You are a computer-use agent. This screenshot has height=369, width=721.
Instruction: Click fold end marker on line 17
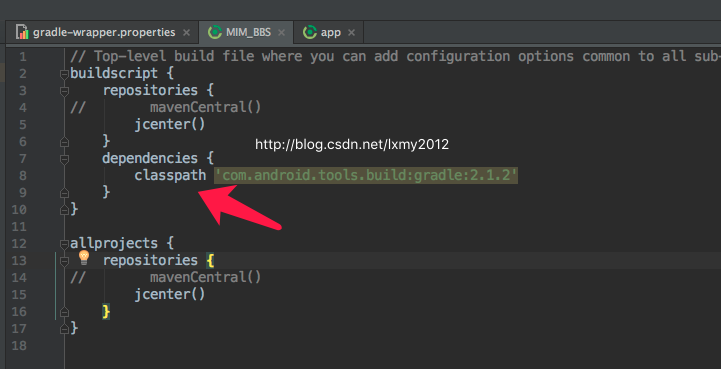[64, 329]
